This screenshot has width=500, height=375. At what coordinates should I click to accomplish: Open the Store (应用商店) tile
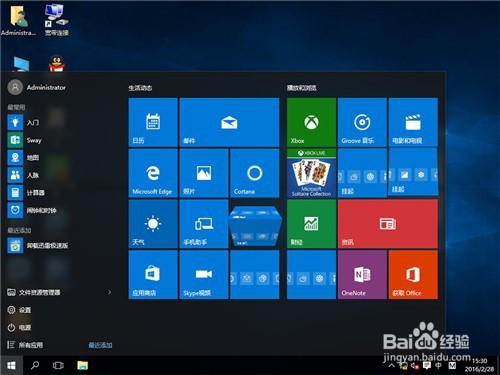pos(153,275)
